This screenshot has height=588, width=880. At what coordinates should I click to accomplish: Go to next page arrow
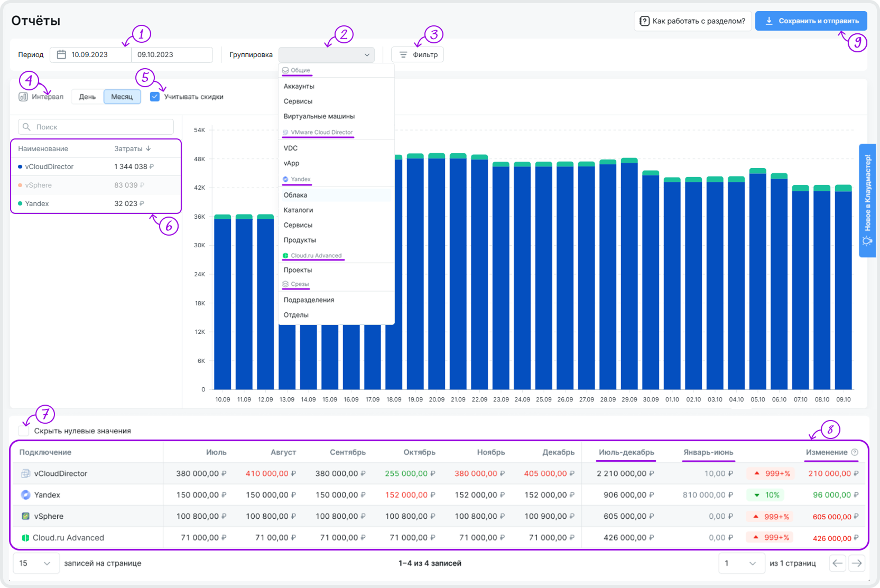[857, 563]
